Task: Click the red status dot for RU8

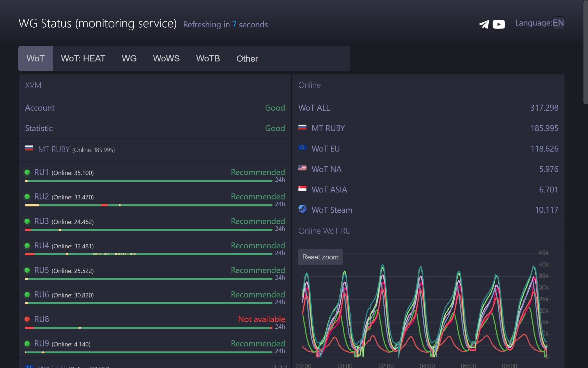Action: point(27,319)
